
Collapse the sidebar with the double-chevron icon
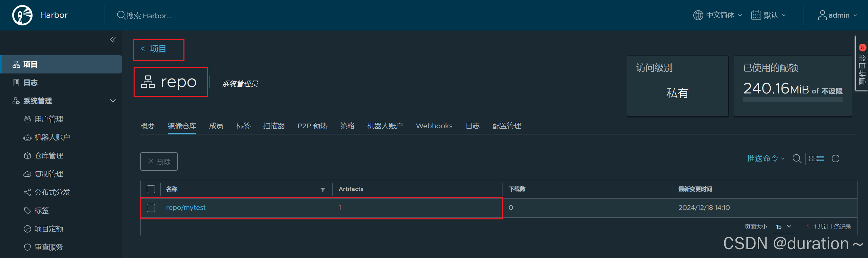113,40
